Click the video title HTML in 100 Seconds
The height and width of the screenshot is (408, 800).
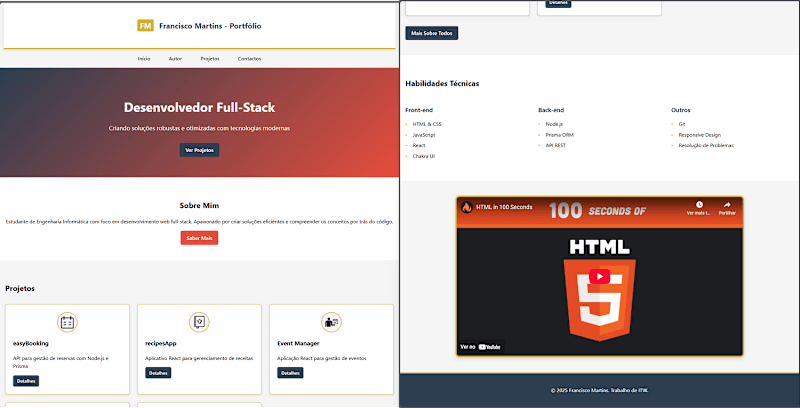tap(504, 207)
